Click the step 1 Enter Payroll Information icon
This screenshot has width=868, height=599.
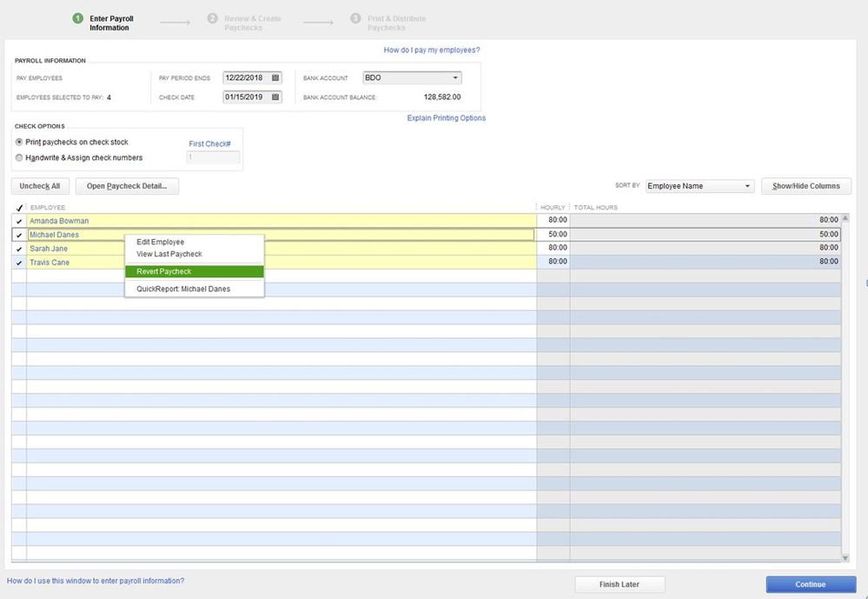pyautogui.click(x=78, y=18)
